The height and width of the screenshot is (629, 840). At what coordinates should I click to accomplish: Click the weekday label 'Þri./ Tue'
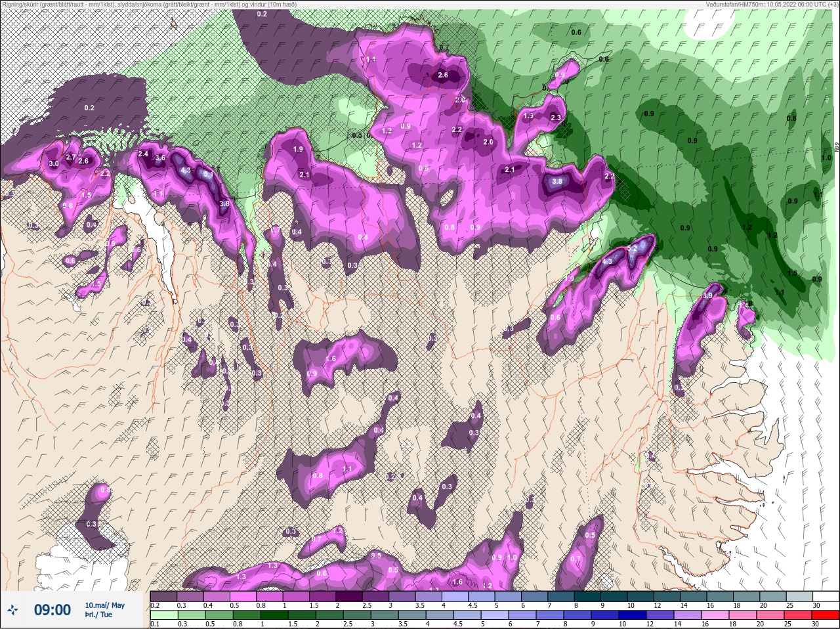point(98,615)
